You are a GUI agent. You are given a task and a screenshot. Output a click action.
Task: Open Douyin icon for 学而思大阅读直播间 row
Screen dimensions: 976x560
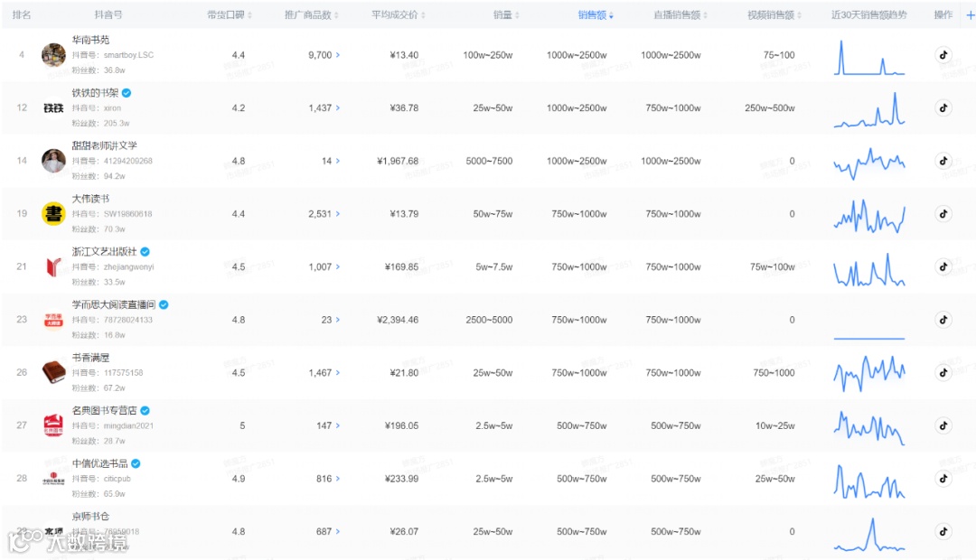tap(943, 319)
